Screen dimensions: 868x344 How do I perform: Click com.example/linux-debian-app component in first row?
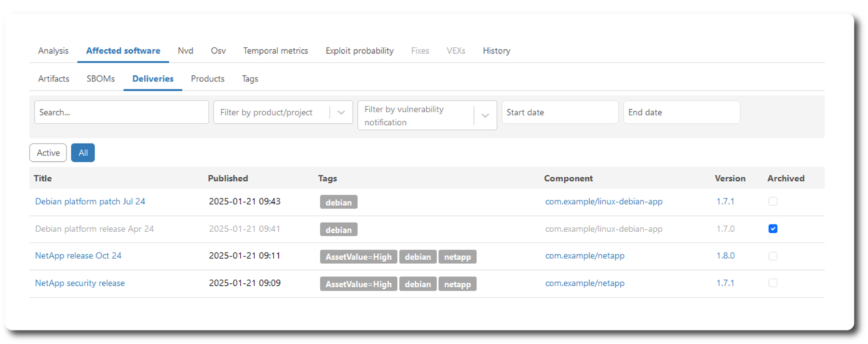click(604, 201)
